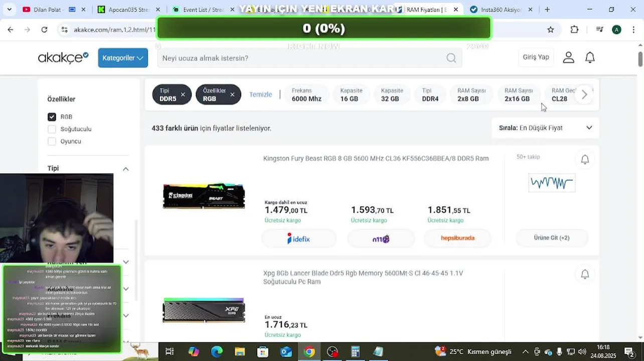The height and width of the screenshot is (361, 644).
Task: Open the tab search dropdown arrow
Action: pyautogui.click(x=9, y=10)
